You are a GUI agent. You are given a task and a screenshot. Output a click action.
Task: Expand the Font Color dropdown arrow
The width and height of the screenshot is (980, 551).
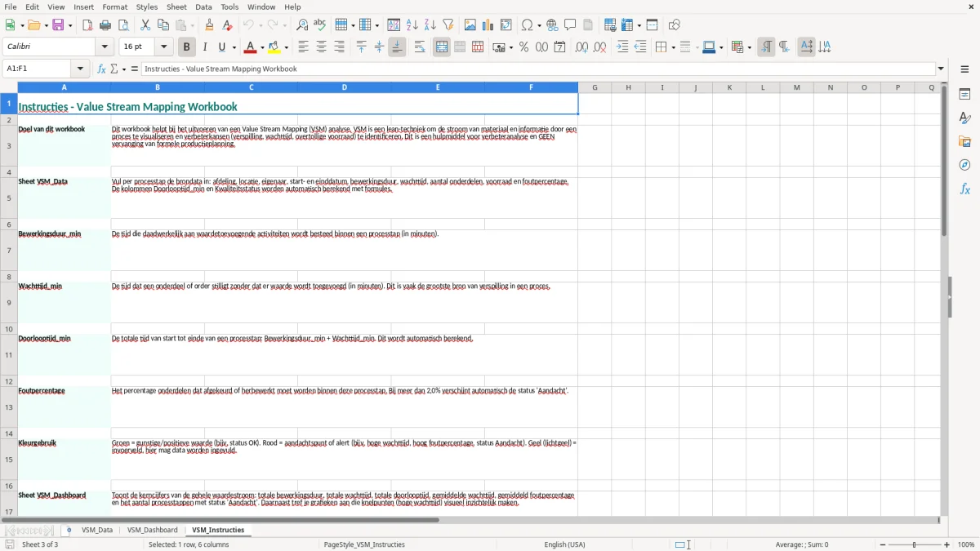click(262, 47)
